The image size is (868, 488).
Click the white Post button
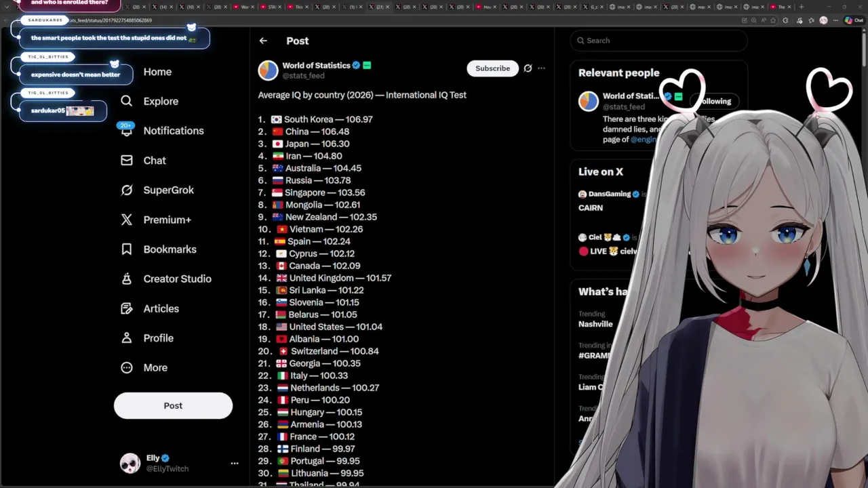click(x=173, y=405)
